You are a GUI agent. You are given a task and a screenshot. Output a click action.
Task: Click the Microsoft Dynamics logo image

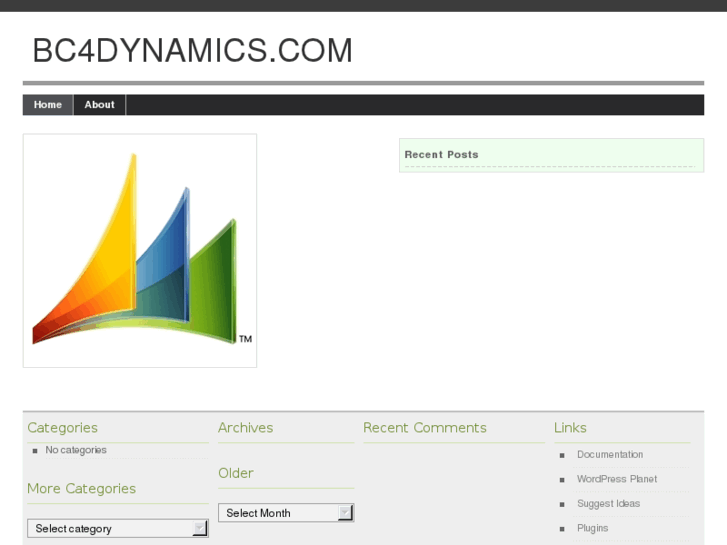(140, 251)
